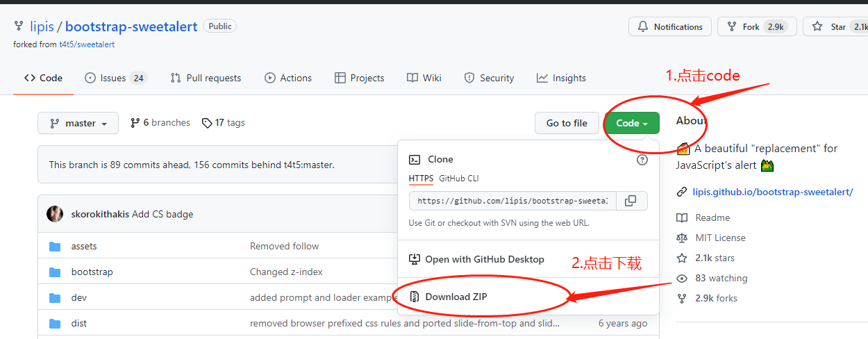Click the skorokithakis avatar thumbnail
Screen dimensions: 868x339
[x=55, y=214]
